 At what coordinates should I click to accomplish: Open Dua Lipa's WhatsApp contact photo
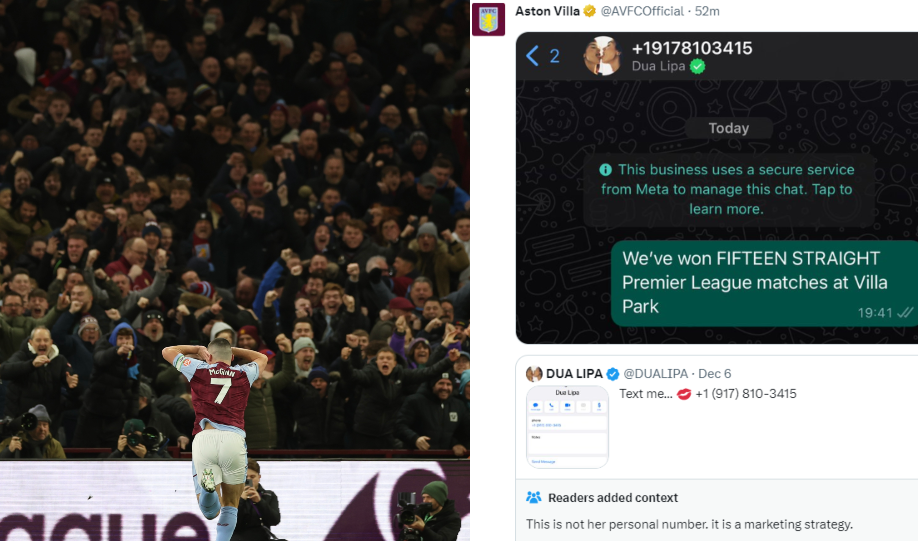[x=602, y=56]
